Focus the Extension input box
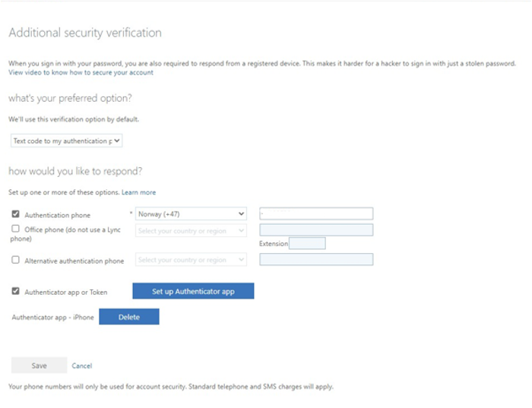The image size is (532, 408). 307,244
